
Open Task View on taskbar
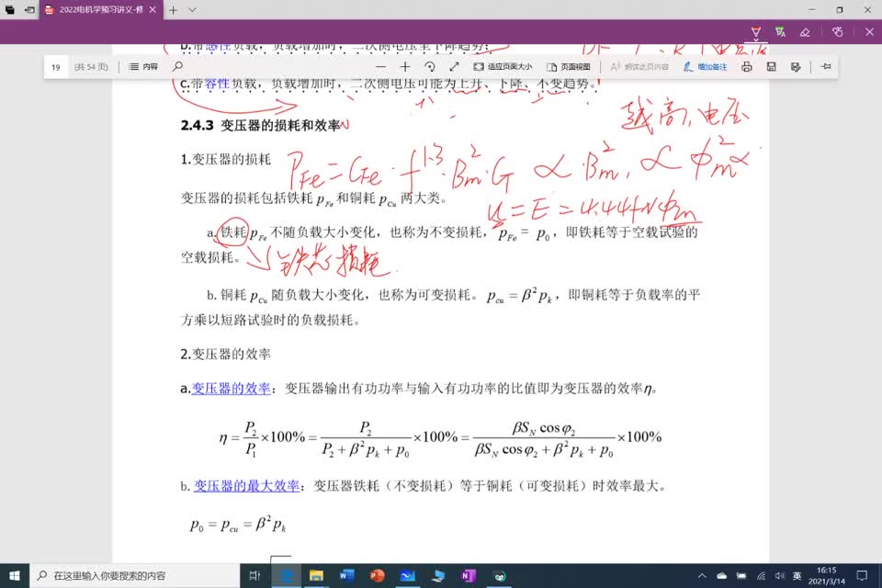coord(254,576)
